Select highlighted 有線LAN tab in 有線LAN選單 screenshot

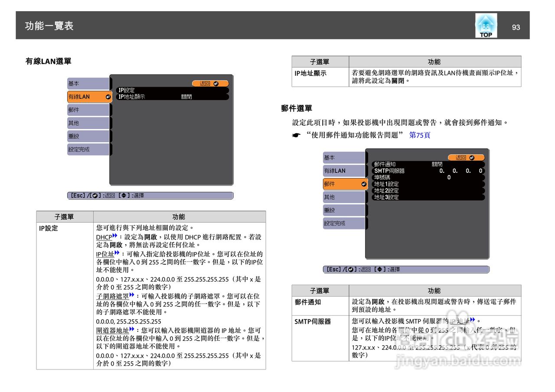(x=89, y=97)
